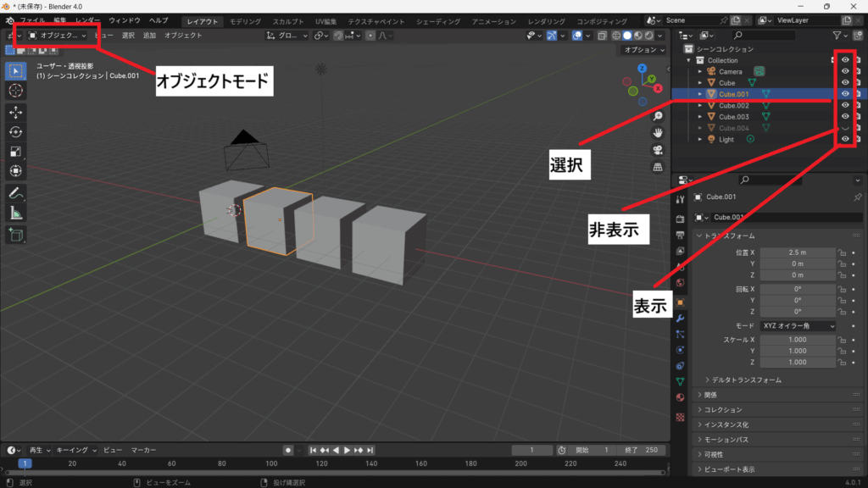Hide Cube.002 with its eye icon
This screenshot has width=868, height=488.
coord(844,105)
